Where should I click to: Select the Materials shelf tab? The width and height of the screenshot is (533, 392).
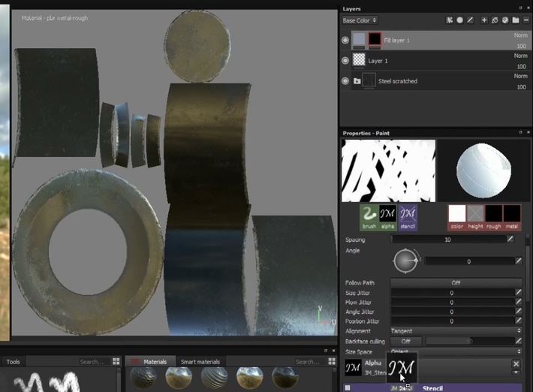[151, 362]
